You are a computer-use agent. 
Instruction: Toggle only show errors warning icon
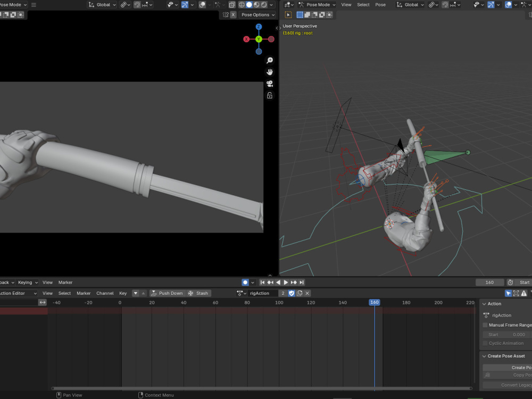[524, 293]
